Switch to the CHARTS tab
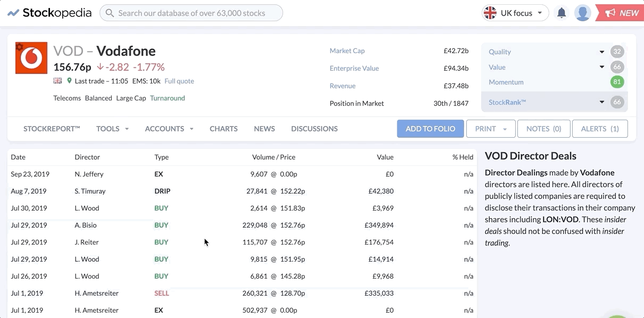This screenshot has width=644, height=318. pos(224,129)
